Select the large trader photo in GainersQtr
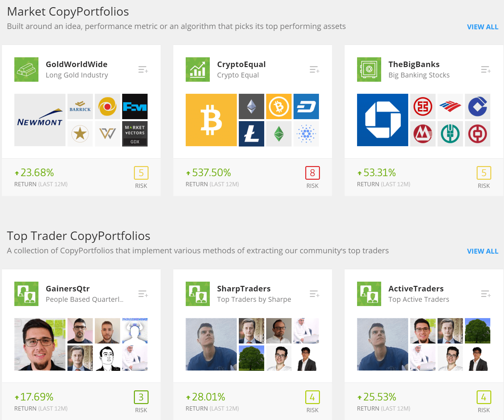504x420 pixels. click(40, 344)
